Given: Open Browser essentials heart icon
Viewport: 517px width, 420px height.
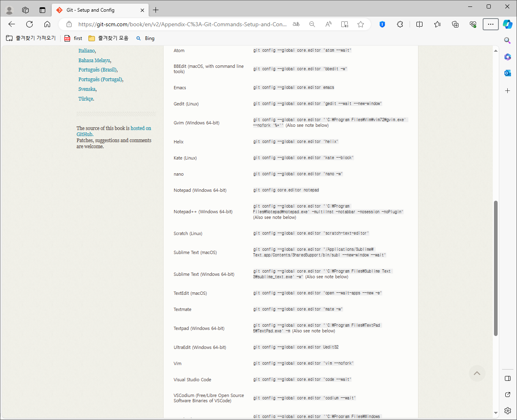Looking at the screenshot, I should [473, 24].
